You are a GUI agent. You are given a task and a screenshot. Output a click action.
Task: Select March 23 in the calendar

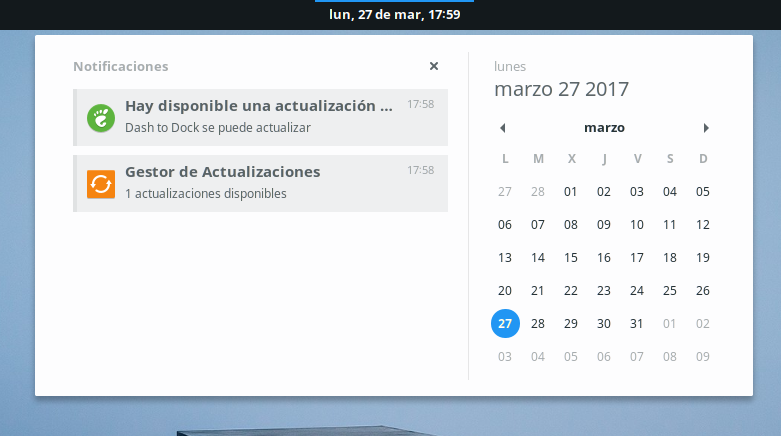604,291
